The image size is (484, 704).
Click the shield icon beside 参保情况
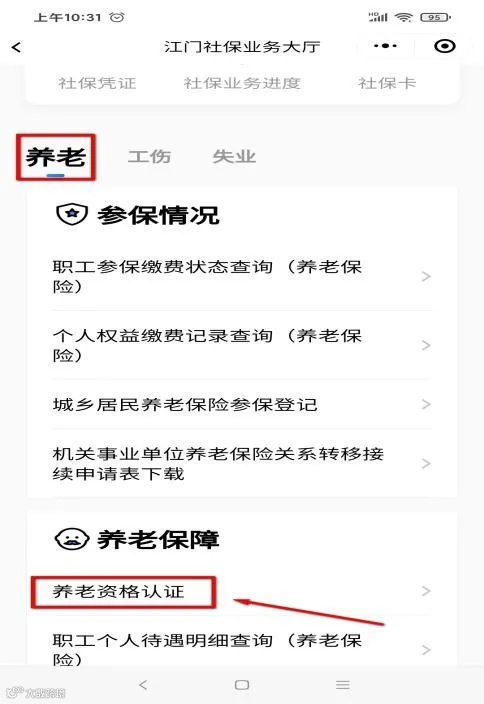[71, 214]
